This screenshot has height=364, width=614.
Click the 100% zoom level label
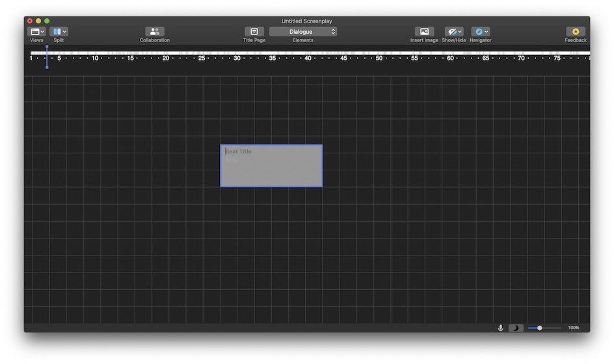pyautogui.click(x=573, y=328)
